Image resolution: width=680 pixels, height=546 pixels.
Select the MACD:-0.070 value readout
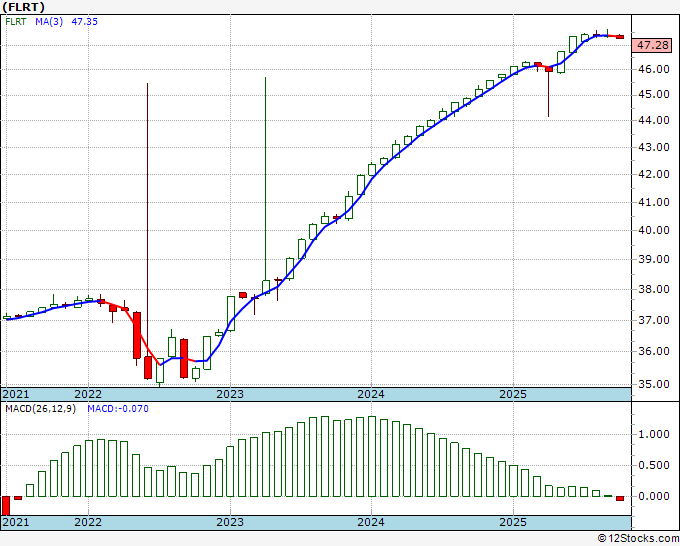coord(118,409)
